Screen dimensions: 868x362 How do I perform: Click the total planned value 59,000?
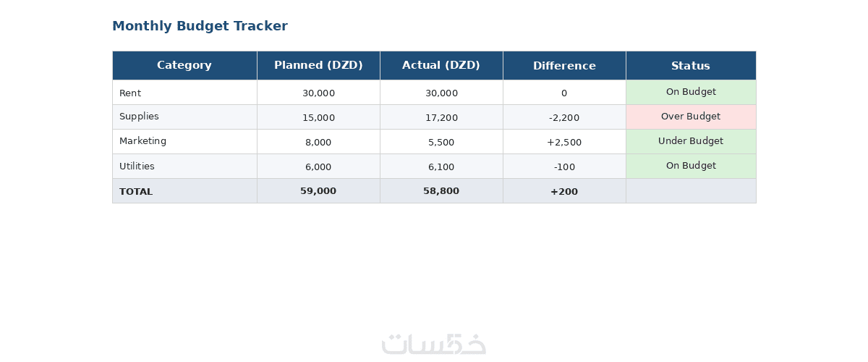tap(318, 191)
